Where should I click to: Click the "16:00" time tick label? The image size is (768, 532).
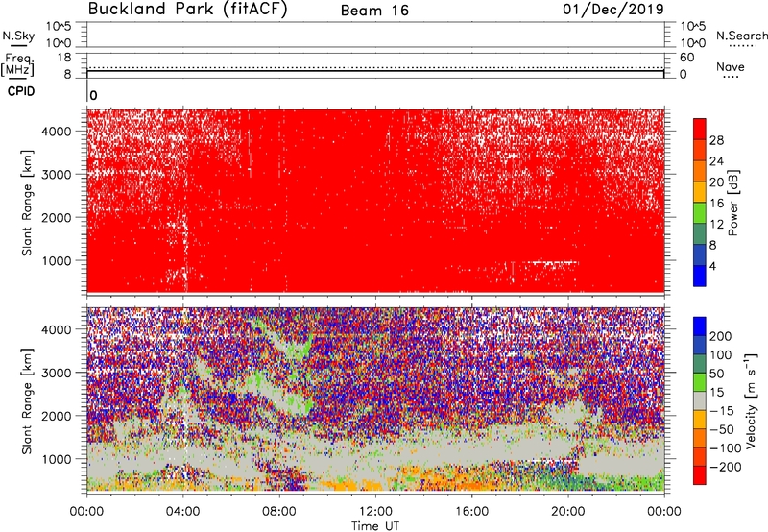471,512
